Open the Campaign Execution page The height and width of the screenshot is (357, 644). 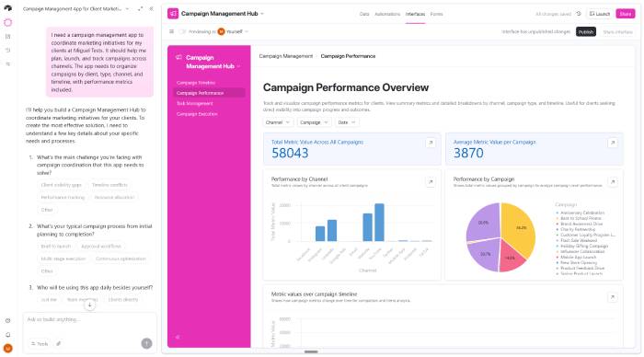click(x=209, y=114)
